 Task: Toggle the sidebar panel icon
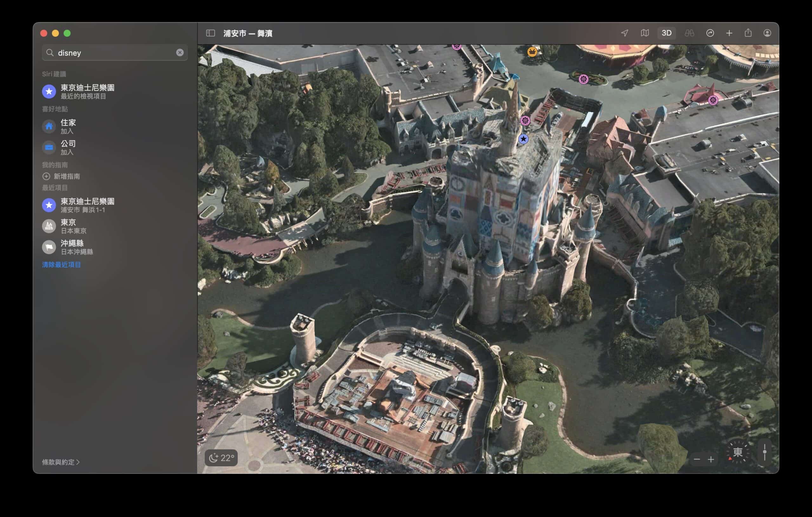click(210, 33)
